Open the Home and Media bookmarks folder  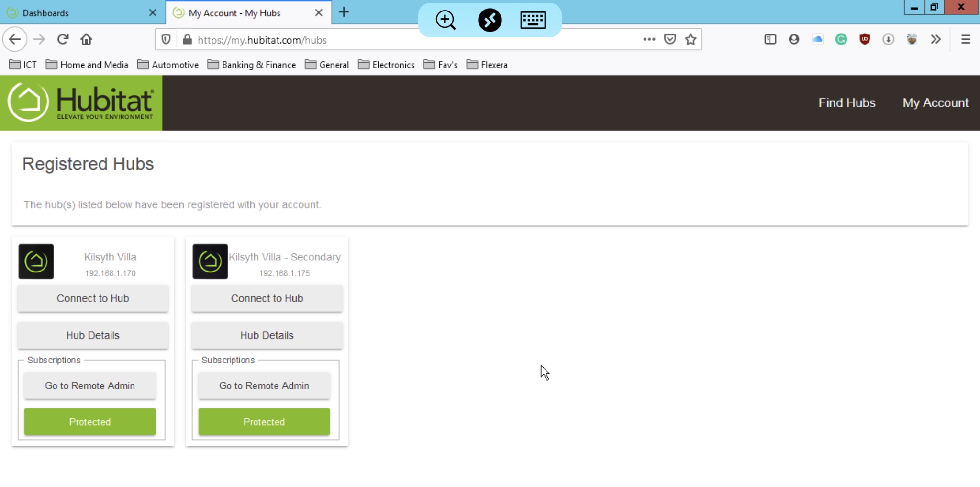pos(87,65)
